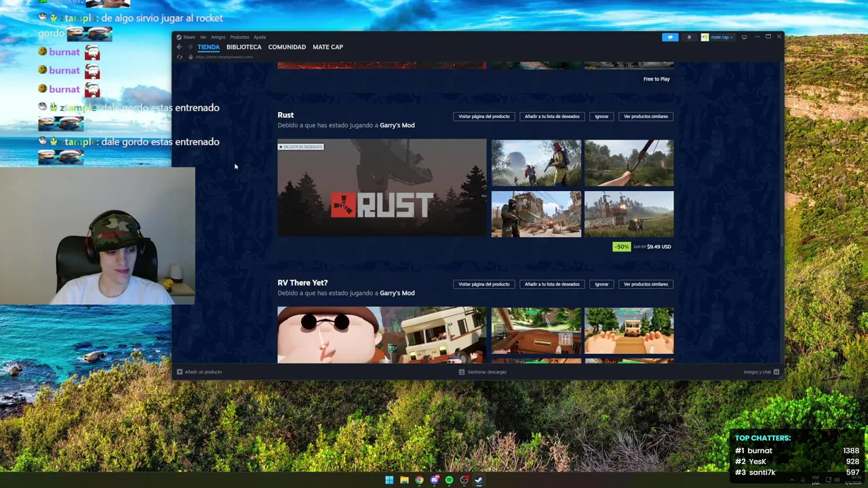
Task: Click the #3 santi7k top chatter entry
Action: point(797,472)
